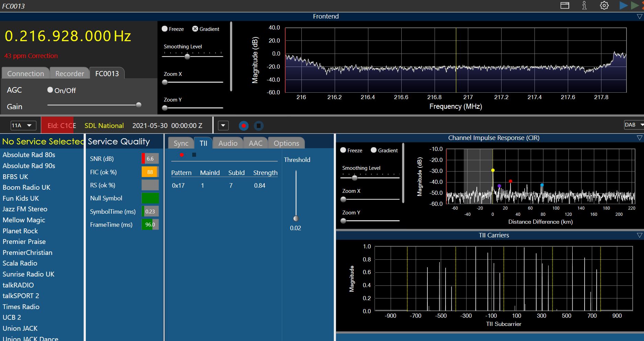Click the EId: C1CE ensemble label
The width and height of the screenshot is (644, 341).
[x=62, y=126]
